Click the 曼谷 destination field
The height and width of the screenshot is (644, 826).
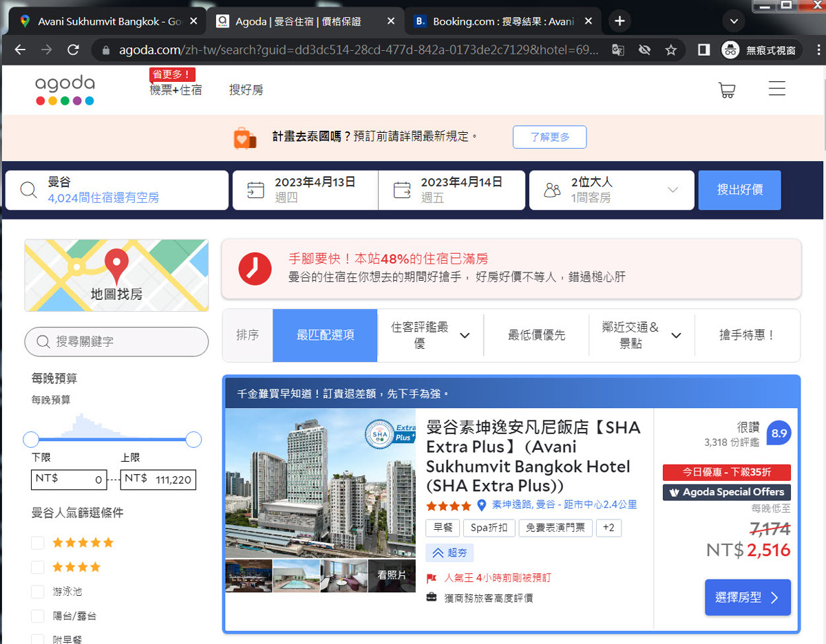pos(117,190)
